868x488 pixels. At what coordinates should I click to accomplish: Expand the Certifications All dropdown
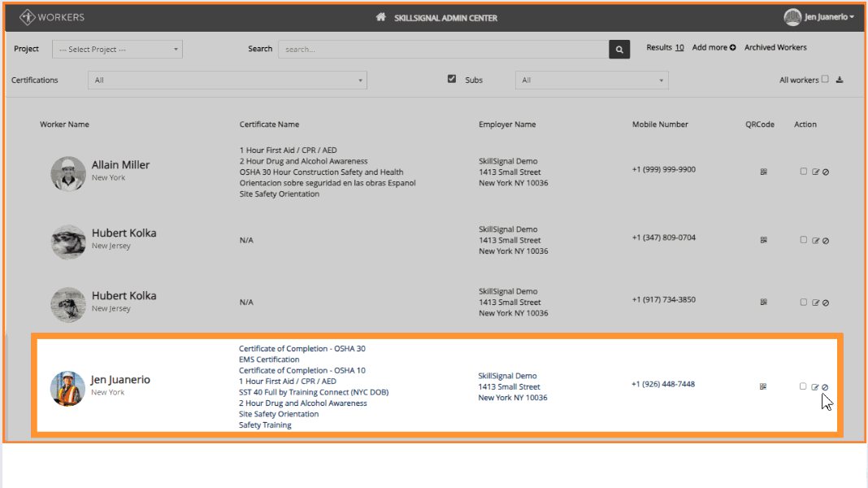[228, 81]
